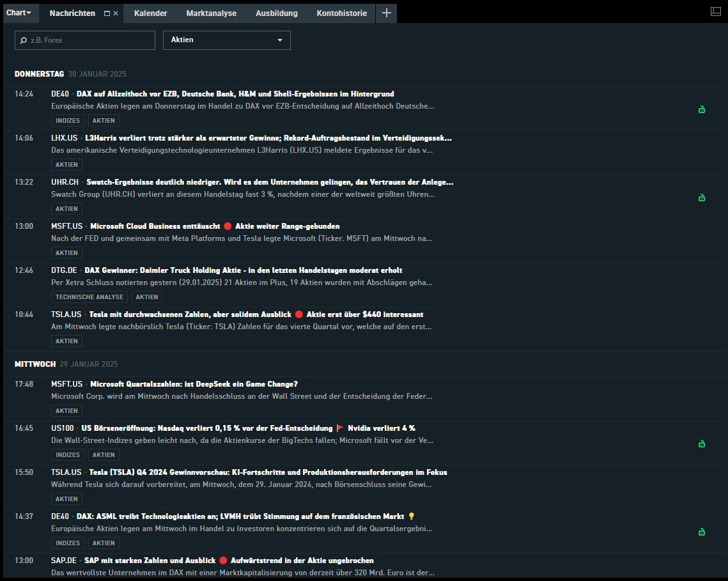Click the magnifier icon in the search field

click(x=24, y=40)
